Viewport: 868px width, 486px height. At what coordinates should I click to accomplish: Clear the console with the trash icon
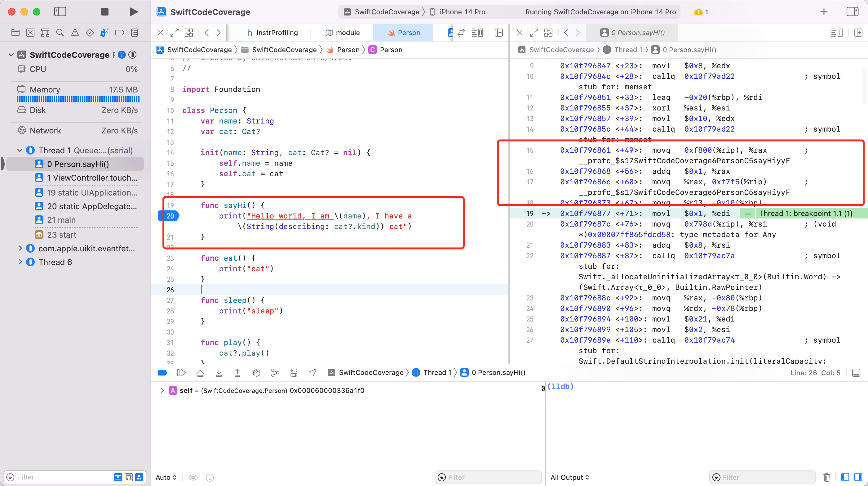tap(826, 477)
